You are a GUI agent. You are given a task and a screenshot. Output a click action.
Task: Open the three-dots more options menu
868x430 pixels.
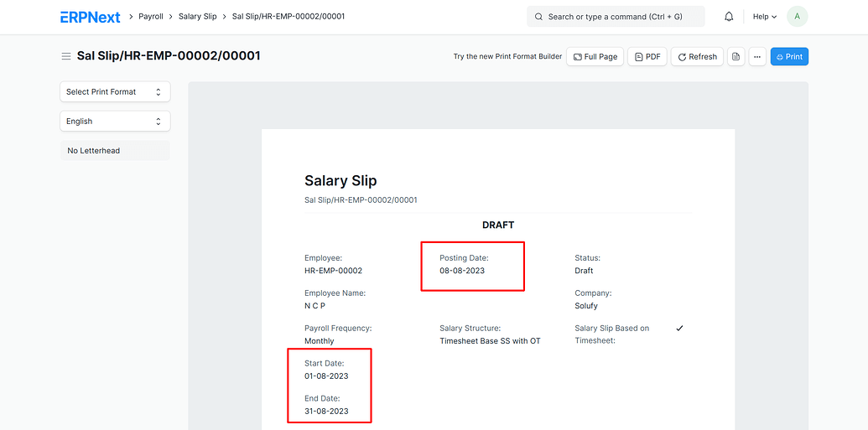point(757,56)
